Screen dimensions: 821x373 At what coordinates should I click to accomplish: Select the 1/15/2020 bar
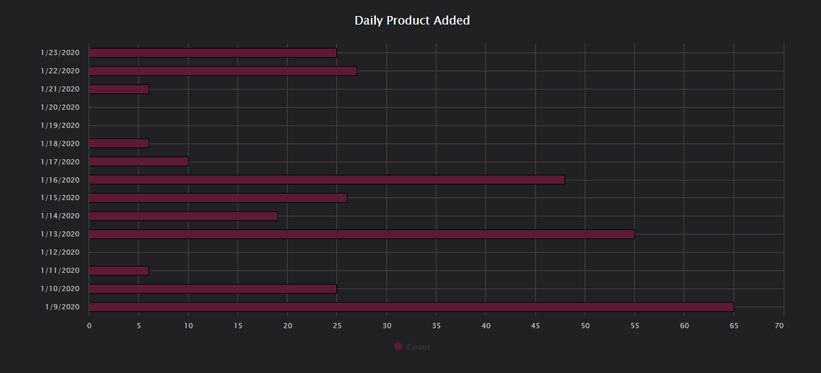point(218,198)
